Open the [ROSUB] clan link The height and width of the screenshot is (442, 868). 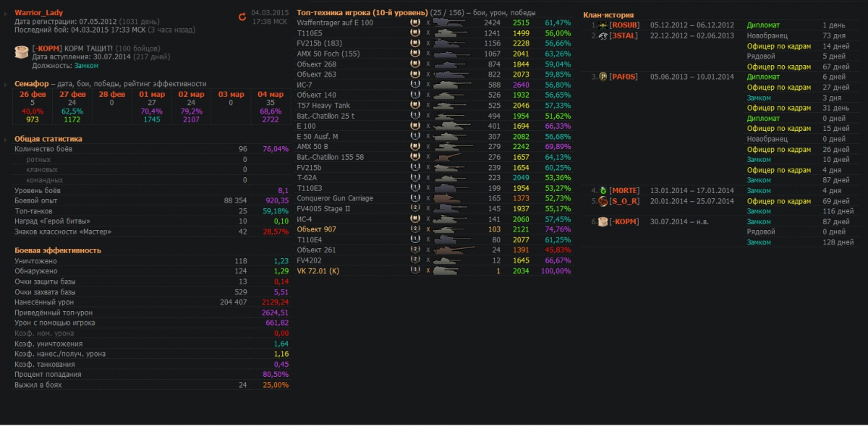click(x=625, y=25)
